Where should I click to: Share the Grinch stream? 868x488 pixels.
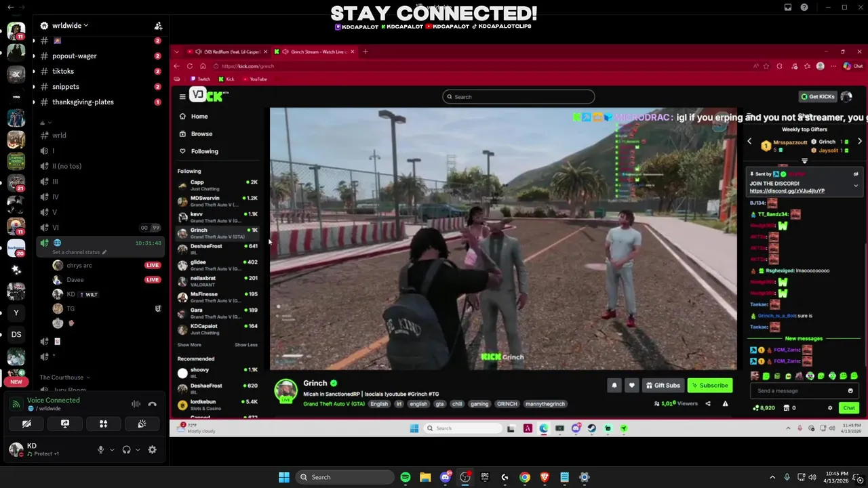point(708,403)
